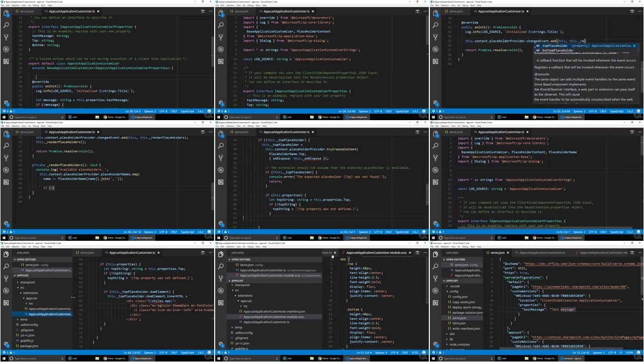Open Search icon in module.scss - appcust window
The image size is (644, 362).
tap(221, 266)
